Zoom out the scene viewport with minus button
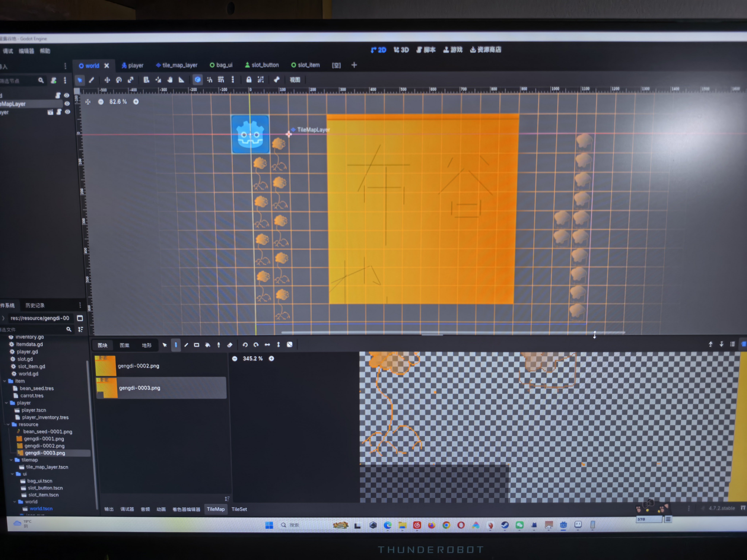The height and width of the screenshot is (560, 747). 101,102
